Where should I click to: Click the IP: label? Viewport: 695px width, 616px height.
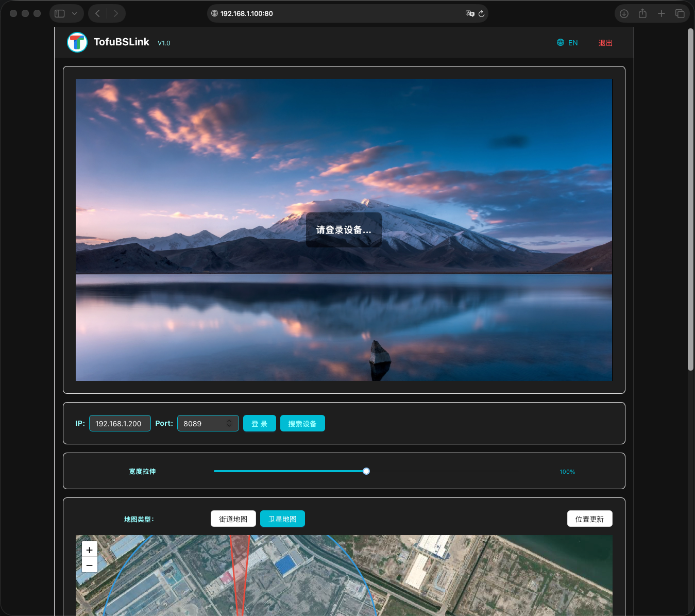(80, 423)
